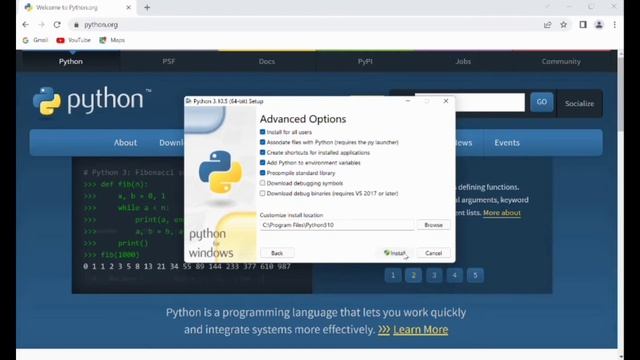The height and width of the screenshot is (360, 640).
Task: Select the Community top navigation tab
Action: click(561, 62)
